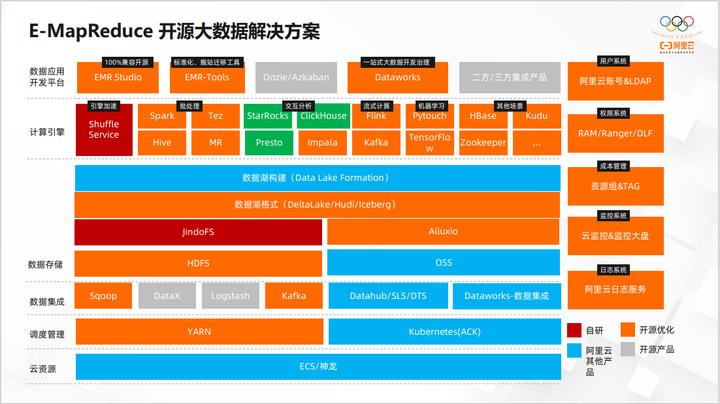Select the TensorFlow engine block
Screen dimensions: 720x404
click(429, 143)
